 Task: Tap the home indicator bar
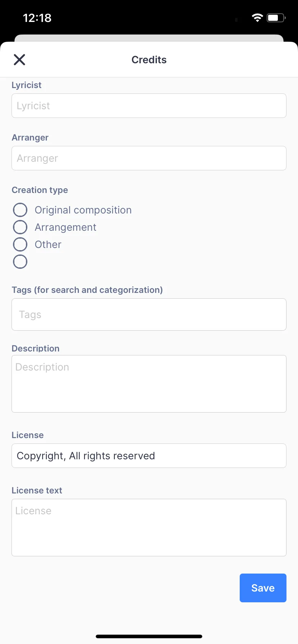click(x=149, y=636)
